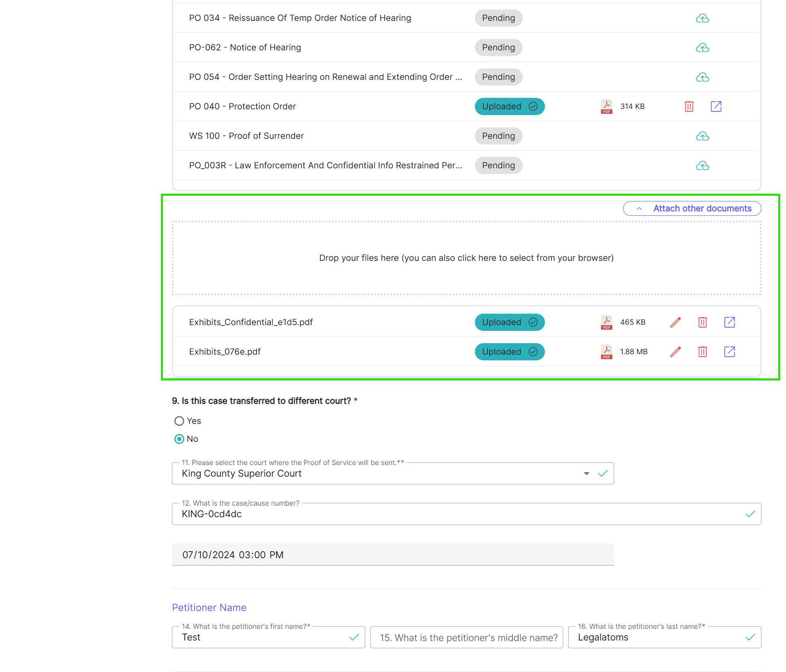Collapse Attach other documents section
Image resolution: width=786 pixels, height=672 pixels.
[x=692, y=208]
